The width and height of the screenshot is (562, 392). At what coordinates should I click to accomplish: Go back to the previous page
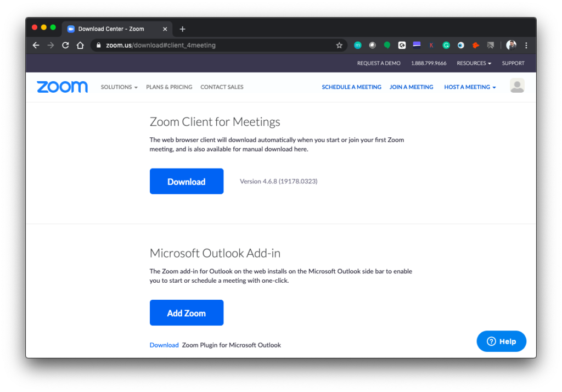tap(36, 46)
